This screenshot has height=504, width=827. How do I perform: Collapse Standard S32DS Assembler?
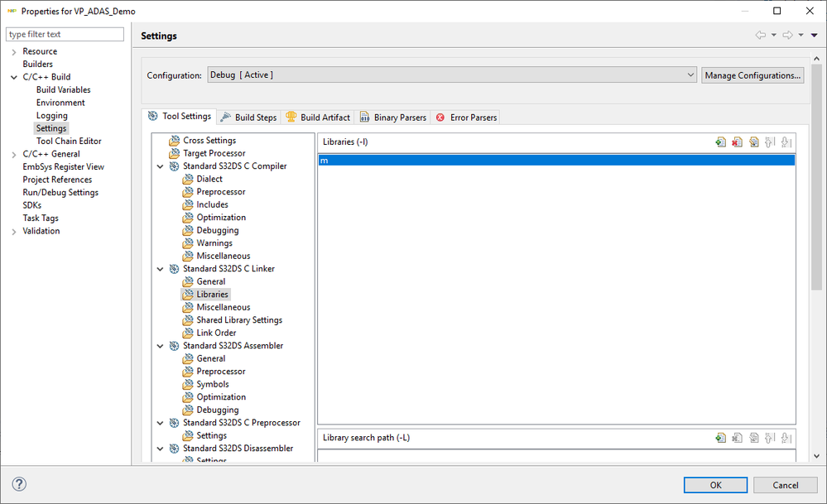[161, 346]
